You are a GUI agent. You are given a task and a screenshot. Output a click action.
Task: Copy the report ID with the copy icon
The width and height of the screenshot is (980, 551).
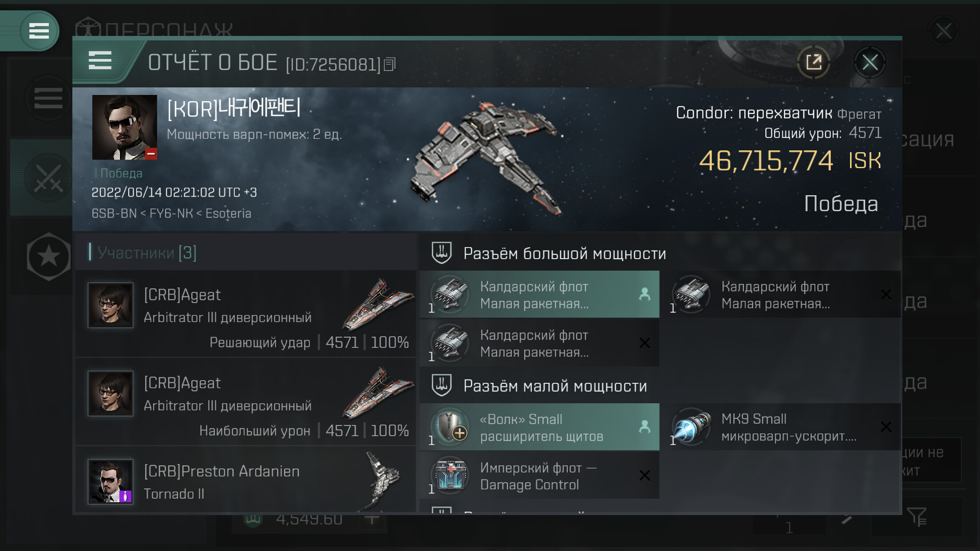[389, 64]
